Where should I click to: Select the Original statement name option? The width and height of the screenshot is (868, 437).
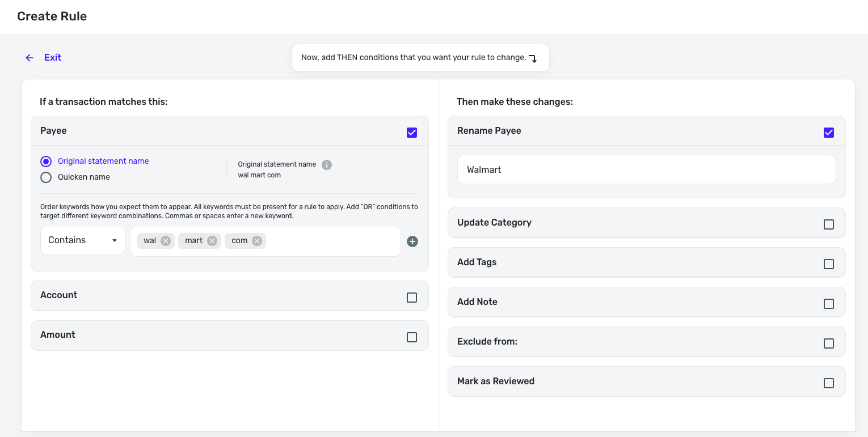coord(46,162)
